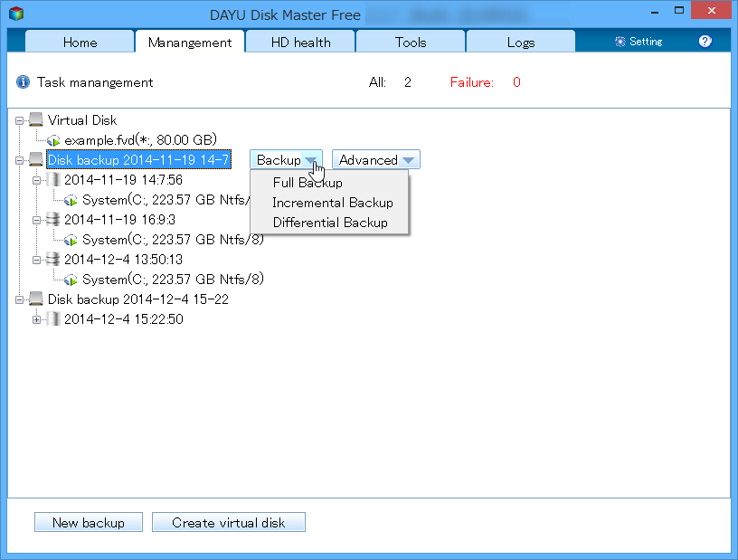Click the example.fvd partition icon
Image resolution: width=738 pixels, height=560 pixels.
point(53,140)
